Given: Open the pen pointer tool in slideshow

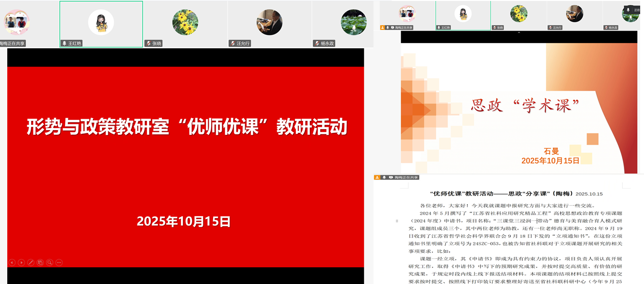Looking at the screenshot, I should (x=31, y=262).
